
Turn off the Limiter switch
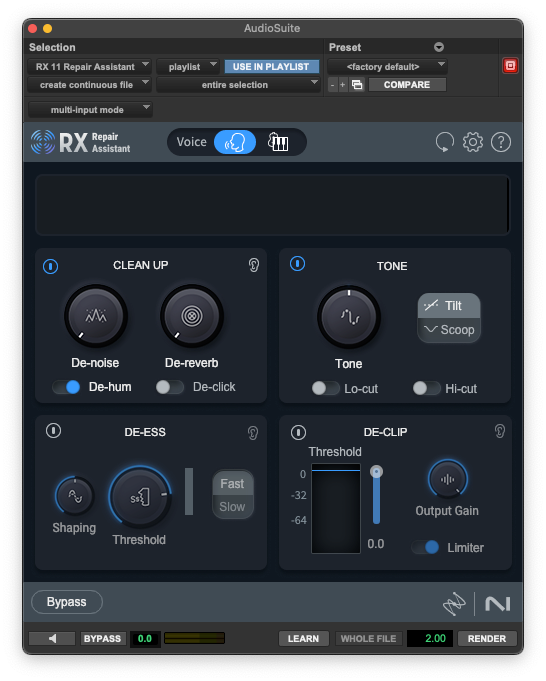click(425, 547)
